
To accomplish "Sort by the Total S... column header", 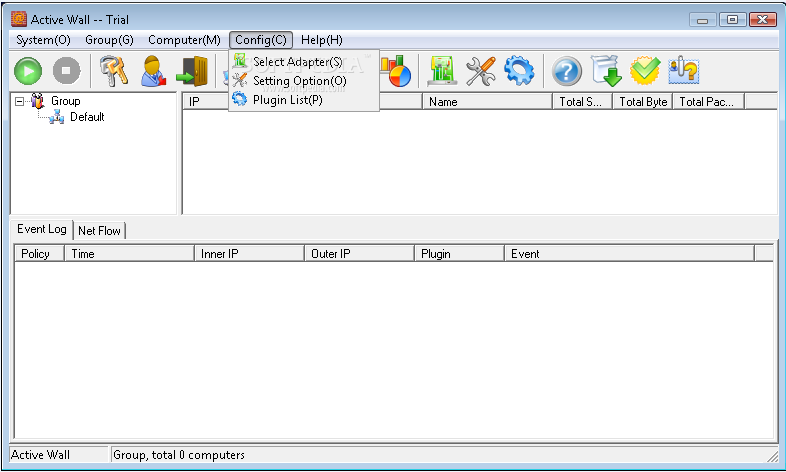I will pyautogui.click(x=582, y=102).
